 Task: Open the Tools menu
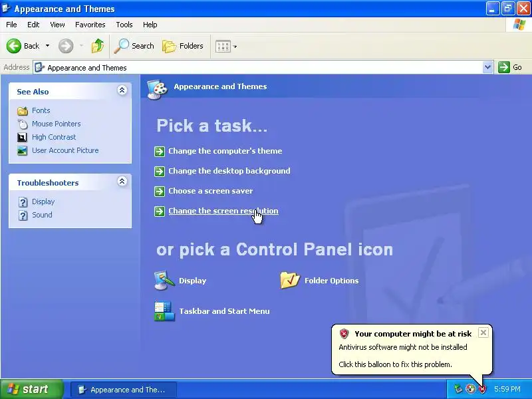point(124,25)
